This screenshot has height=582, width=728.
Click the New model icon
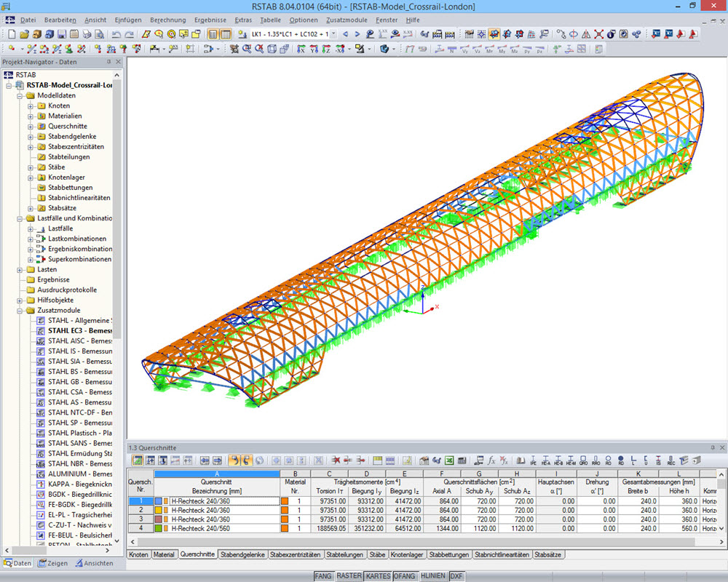pyautogui.click(x=12, y=34)
